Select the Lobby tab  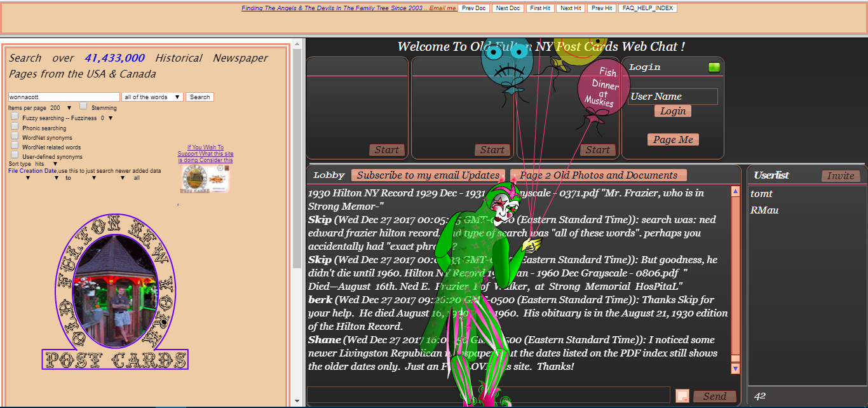click(329, 175)
